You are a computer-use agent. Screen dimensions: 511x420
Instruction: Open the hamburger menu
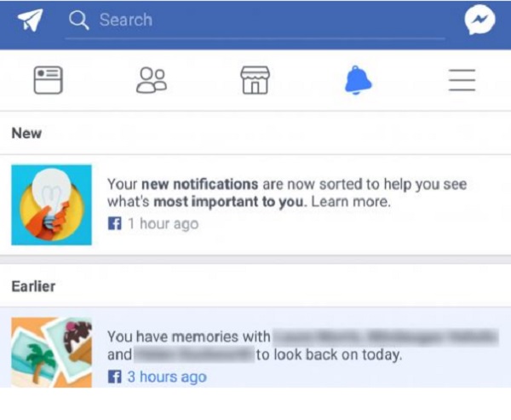click(x=462, y=80)
